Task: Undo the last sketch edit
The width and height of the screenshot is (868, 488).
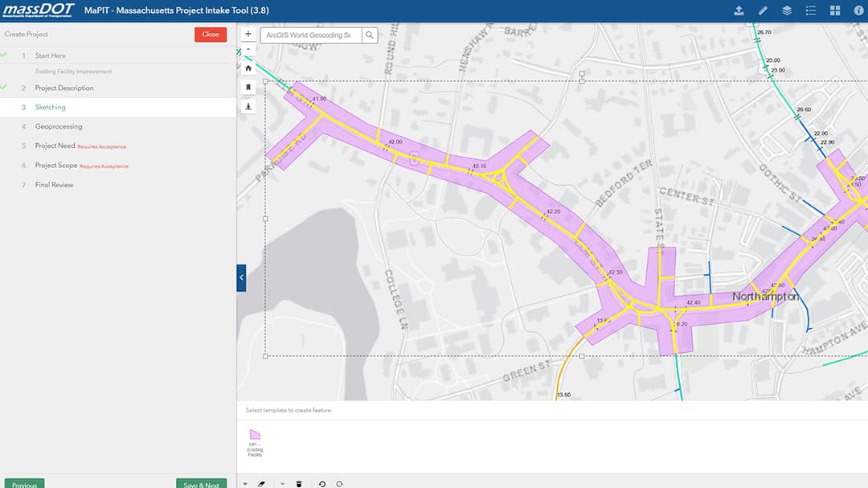Action: [322, 483]
